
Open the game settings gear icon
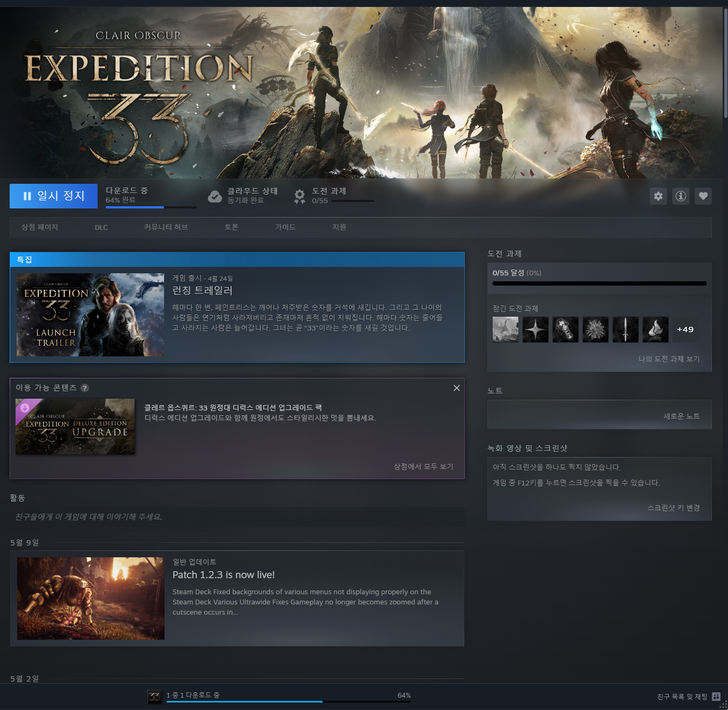point(658,196)
